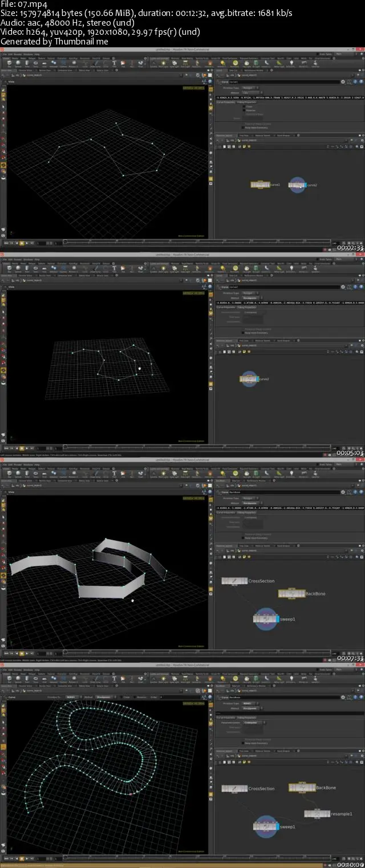Viewport: 365px width, 868px height.
Task: Toggle sweep1 blue display flag in 00:10:00 frame
Action: tap(277, 826)
